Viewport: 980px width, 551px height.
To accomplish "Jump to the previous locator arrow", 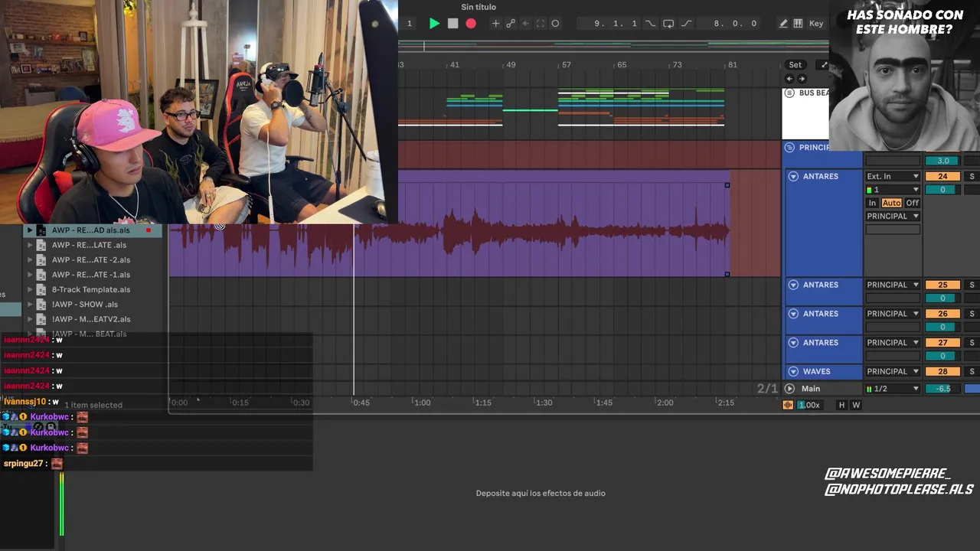I will point(789,79).
